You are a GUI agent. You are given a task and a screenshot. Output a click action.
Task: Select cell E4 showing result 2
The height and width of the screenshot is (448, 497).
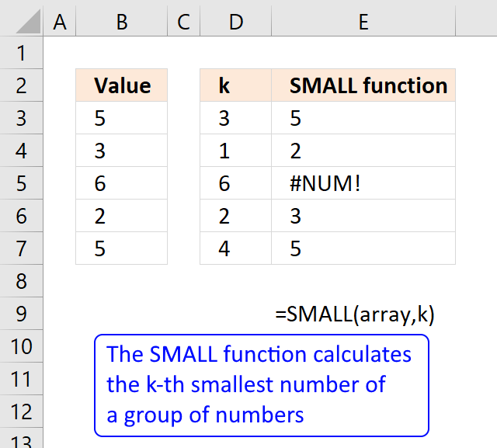[x=363, y=151]
